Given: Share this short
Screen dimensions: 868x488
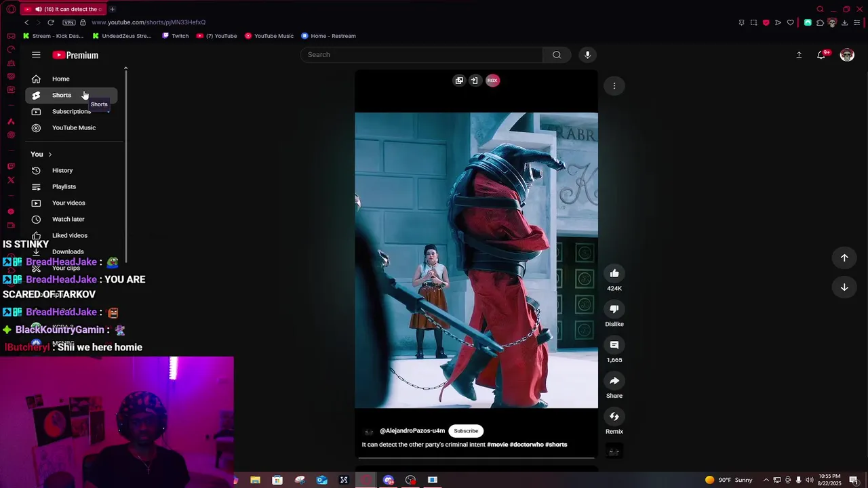Looking at the screenshot, I should 614,381.
